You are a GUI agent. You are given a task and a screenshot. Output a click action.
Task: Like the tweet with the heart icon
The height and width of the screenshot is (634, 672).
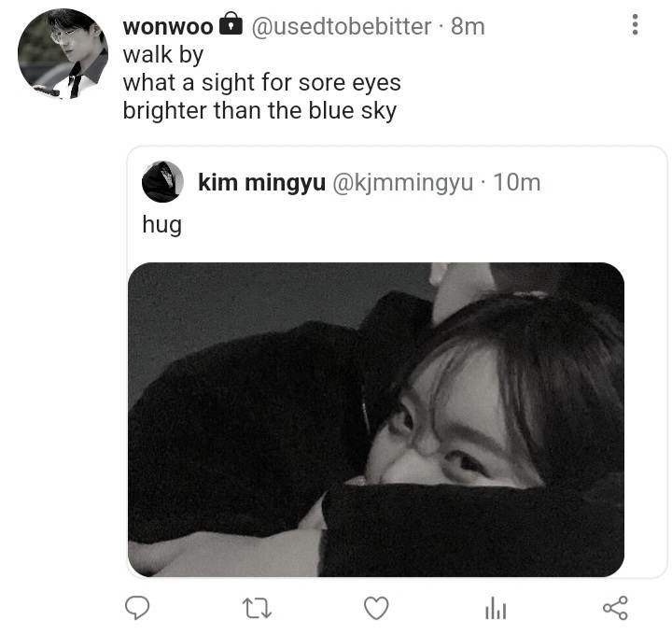coord(376,608)
